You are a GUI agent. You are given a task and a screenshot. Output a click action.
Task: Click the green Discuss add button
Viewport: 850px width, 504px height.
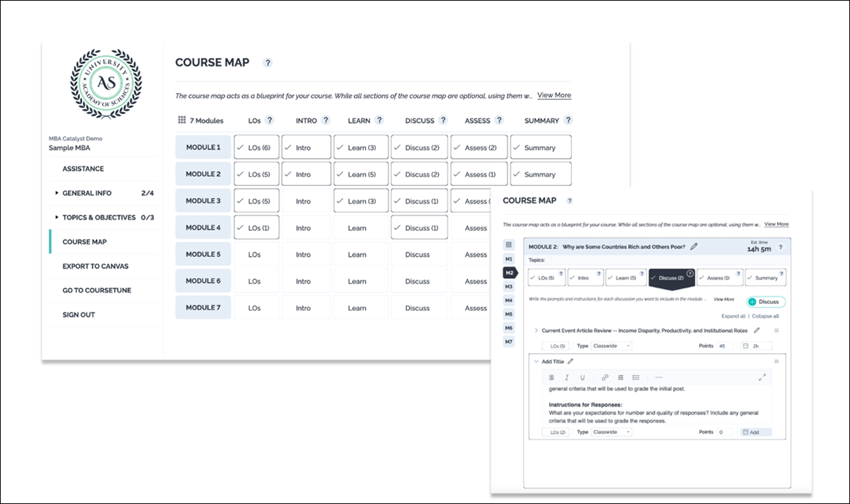point(766,302)
